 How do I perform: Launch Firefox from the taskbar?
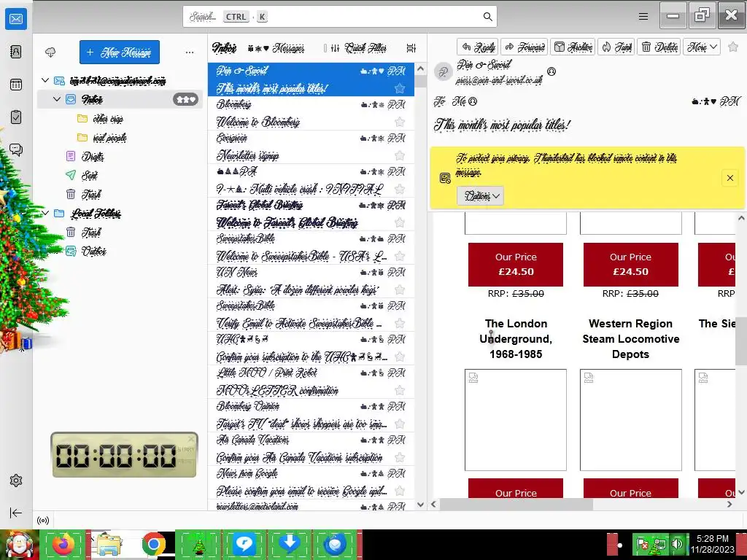tap(63, 544)
